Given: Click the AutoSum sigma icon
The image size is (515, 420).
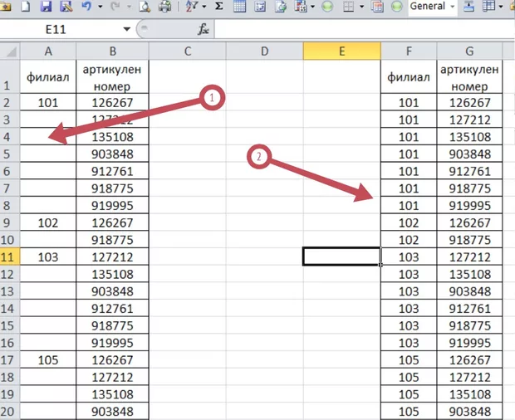Looking at the screenshot, I should point(218,7).
